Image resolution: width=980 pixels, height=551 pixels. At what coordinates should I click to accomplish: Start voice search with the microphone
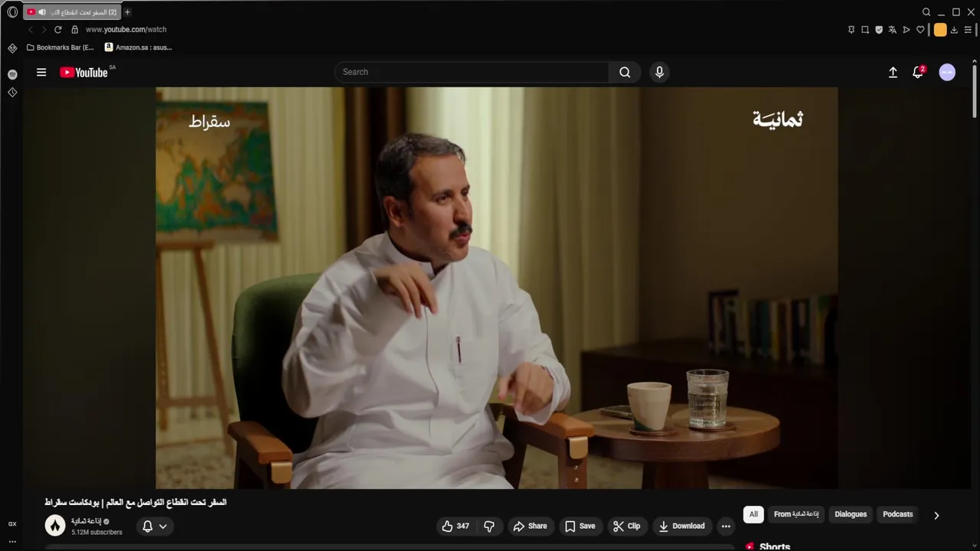[x=659, y=72]
